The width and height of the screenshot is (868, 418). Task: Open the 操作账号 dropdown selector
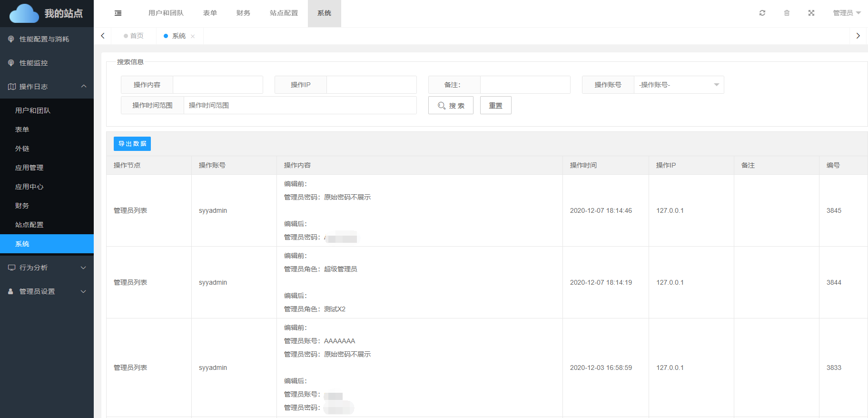click(x=679, y=85)
